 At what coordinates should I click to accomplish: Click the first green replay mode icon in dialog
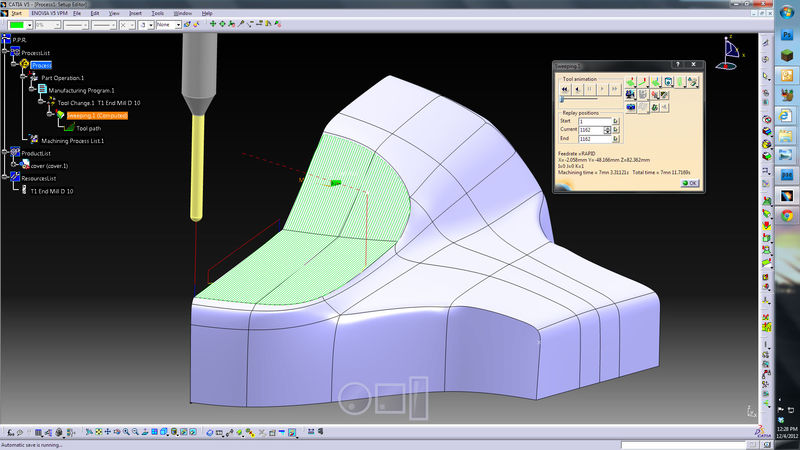(631, 82)
